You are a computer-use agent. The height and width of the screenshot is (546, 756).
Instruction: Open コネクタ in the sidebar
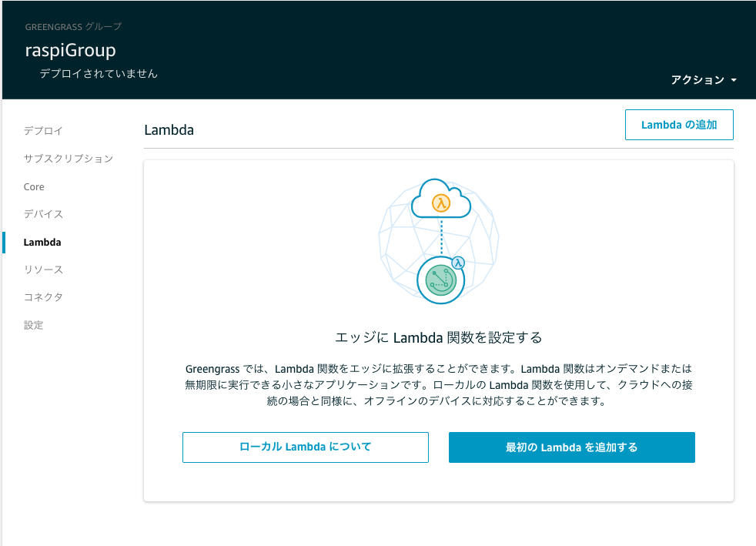click(43, 297)
